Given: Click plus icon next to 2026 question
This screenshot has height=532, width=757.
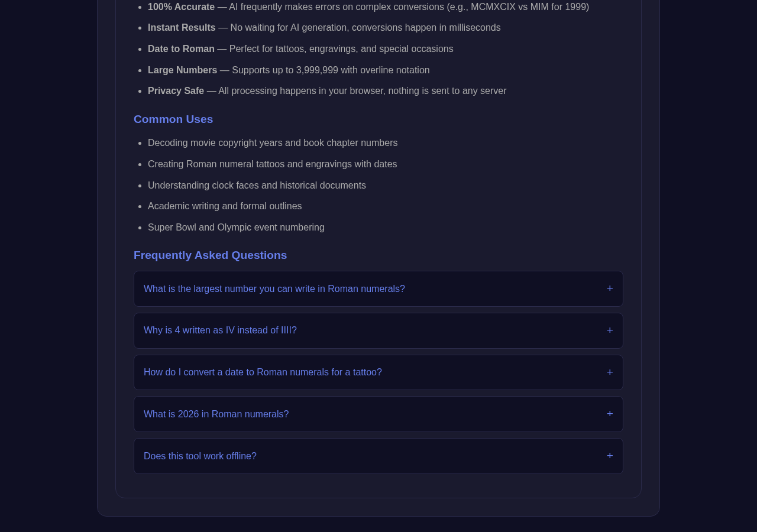Looking at the screenshot, I should (x=610, y=414).
